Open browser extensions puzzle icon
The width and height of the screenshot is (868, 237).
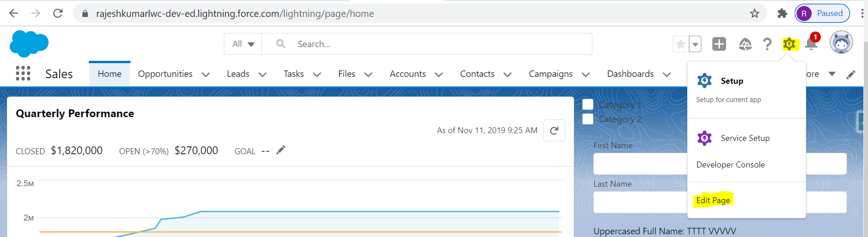pos(782,14)
